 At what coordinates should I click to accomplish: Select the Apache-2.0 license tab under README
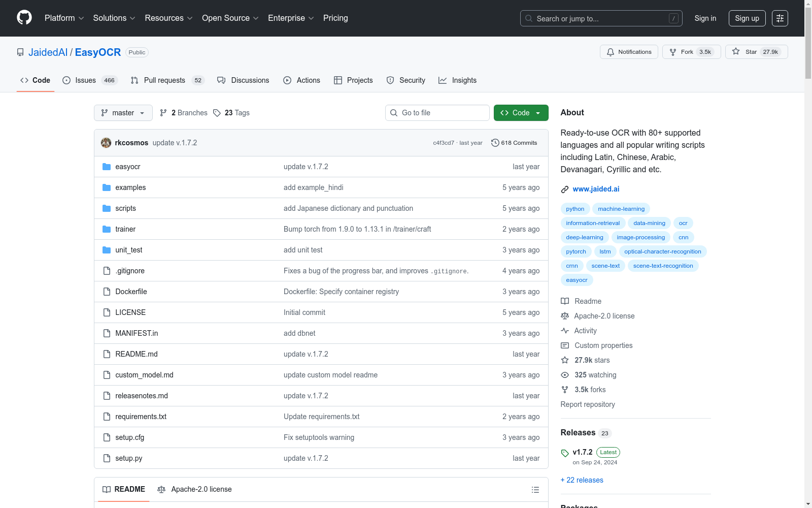(194, 490)
